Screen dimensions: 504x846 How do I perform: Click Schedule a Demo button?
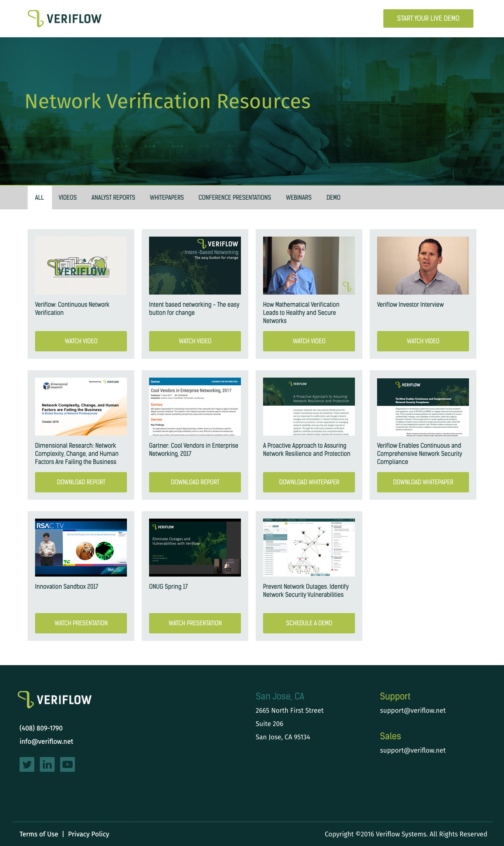pos(309,623)
